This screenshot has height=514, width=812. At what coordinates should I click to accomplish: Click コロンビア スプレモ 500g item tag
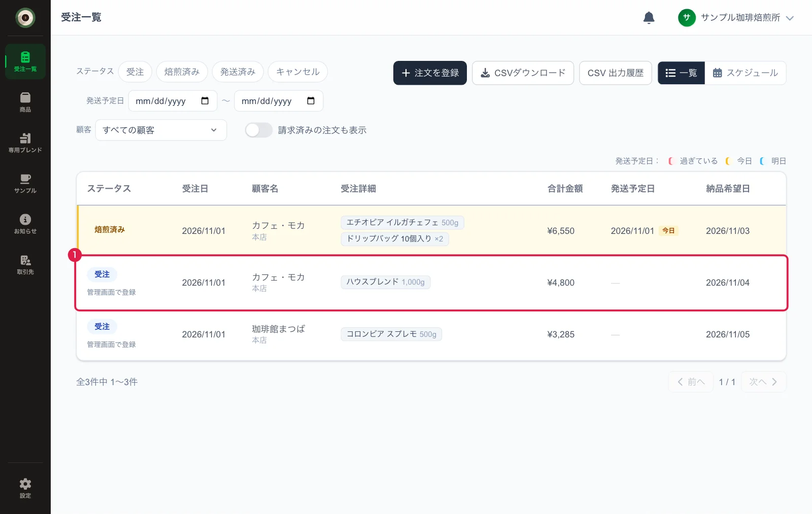pyautogui.click(x=391, y=334)
